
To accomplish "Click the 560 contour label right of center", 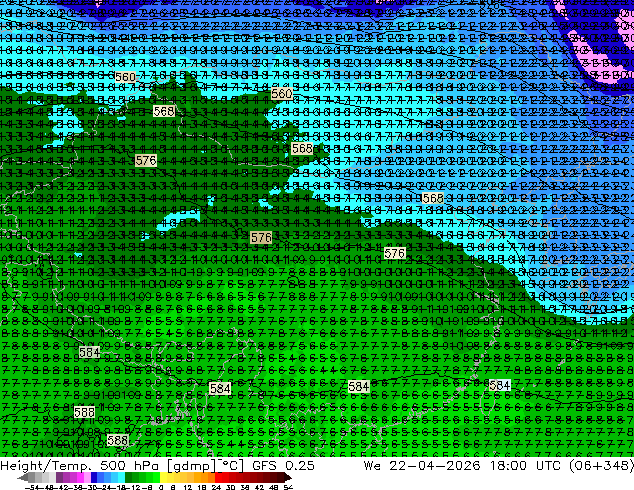I will click(281, 94).
